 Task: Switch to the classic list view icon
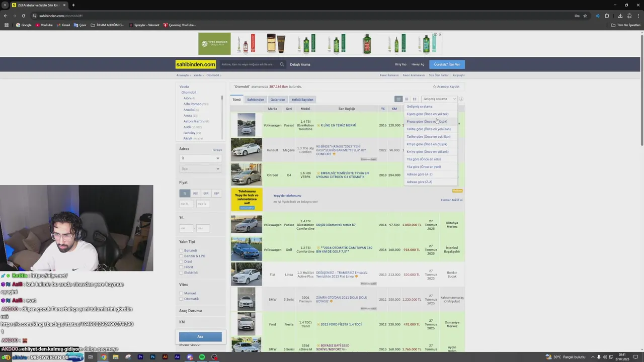[x=398, y=99]
